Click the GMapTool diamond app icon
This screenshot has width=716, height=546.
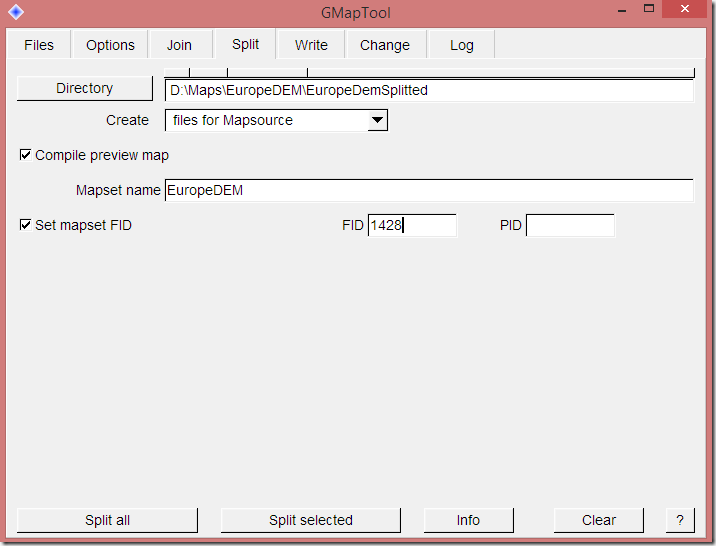tap(16, 12)
